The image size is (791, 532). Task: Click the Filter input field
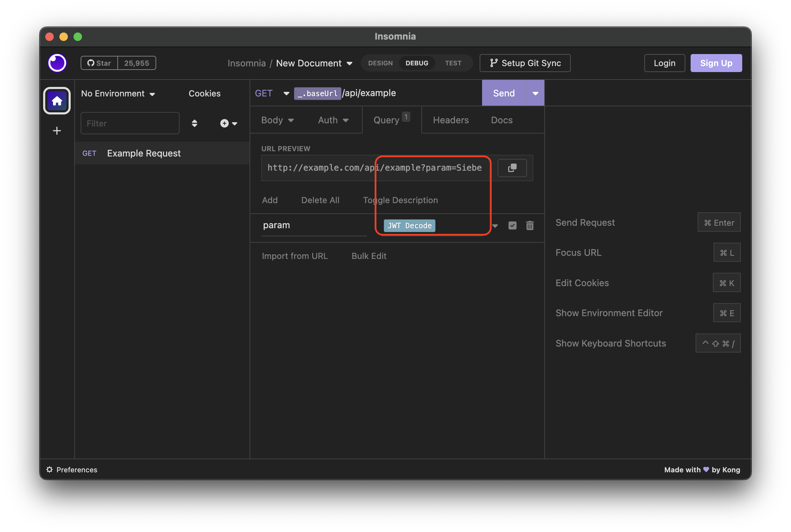point(130,123)
